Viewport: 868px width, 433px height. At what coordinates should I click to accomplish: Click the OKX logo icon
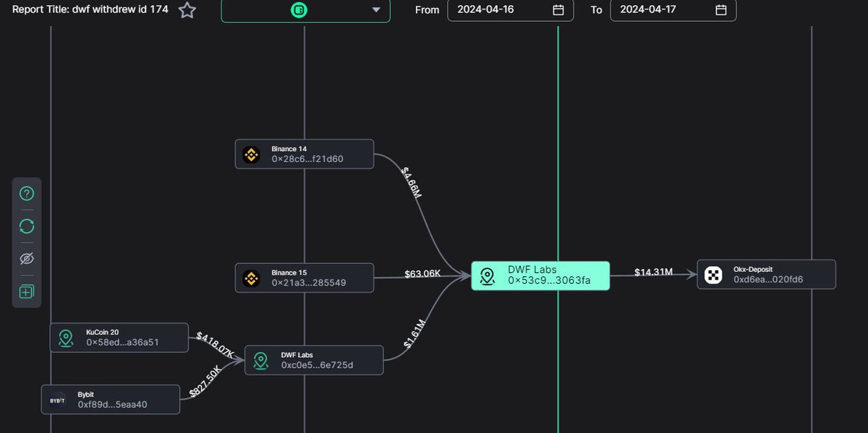tap(713, 275)
